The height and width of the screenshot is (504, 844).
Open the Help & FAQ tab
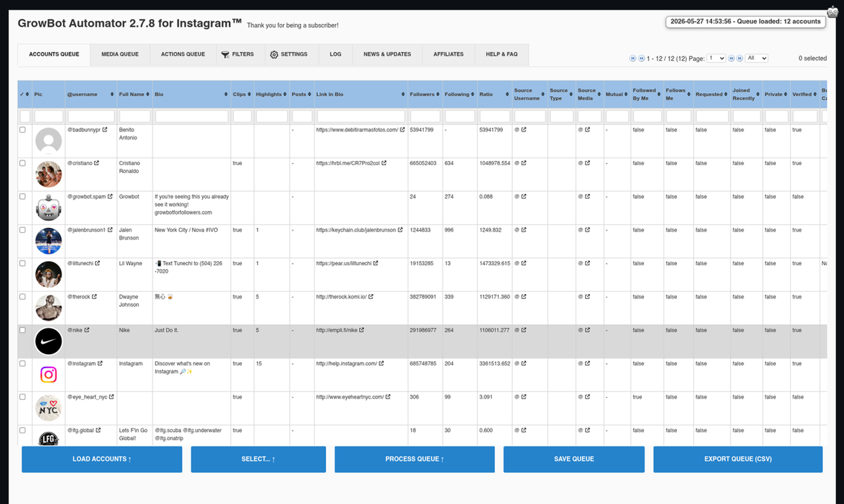(501, 54)
